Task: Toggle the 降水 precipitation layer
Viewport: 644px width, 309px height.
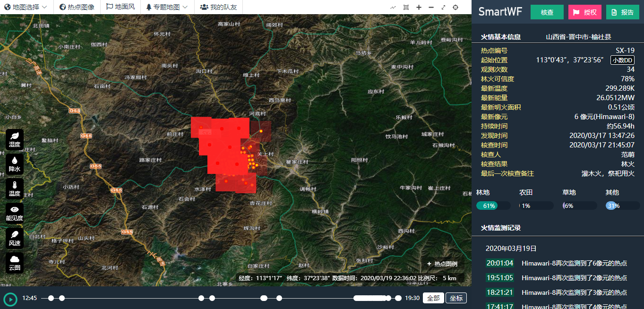Action: coord(15,163)
